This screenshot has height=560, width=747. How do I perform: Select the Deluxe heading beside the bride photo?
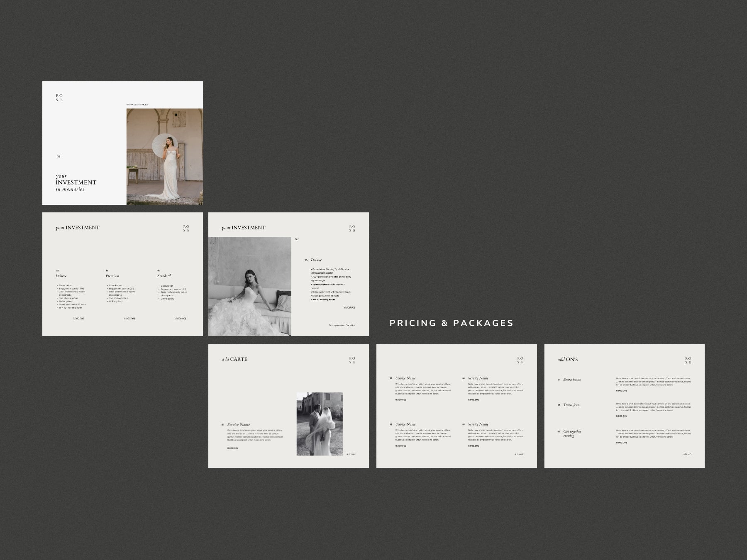tap(316, 260)
